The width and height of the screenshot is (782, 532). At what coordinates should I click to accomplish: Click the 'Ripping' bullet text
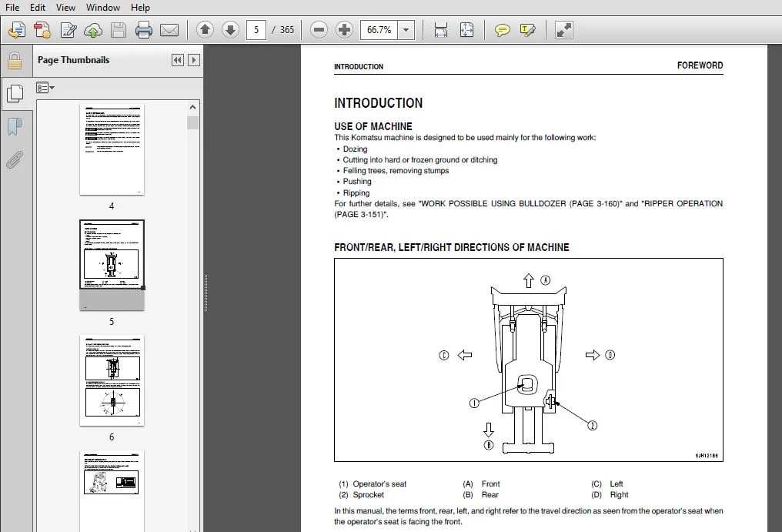coord(356,192)
